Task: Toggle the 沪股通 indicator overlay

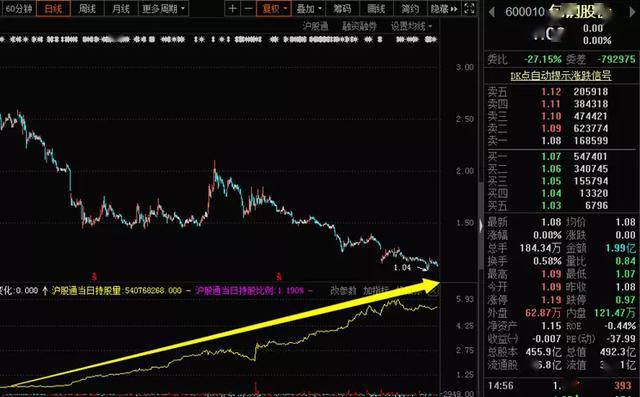Action: coord(316,26)
